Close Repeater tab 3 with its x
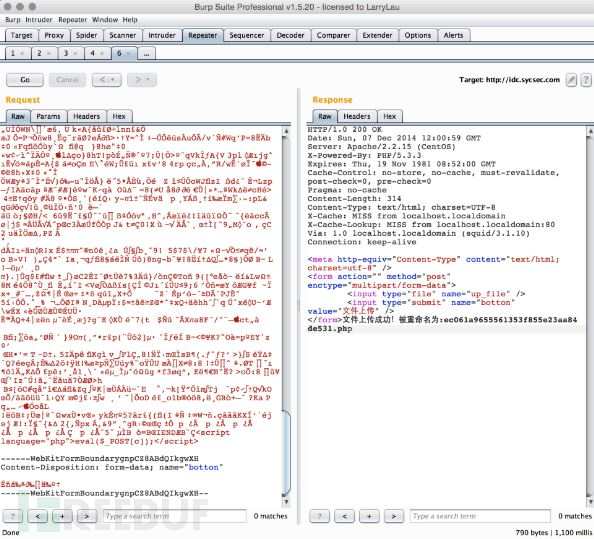The image size is (594, 539). (75, 54)
